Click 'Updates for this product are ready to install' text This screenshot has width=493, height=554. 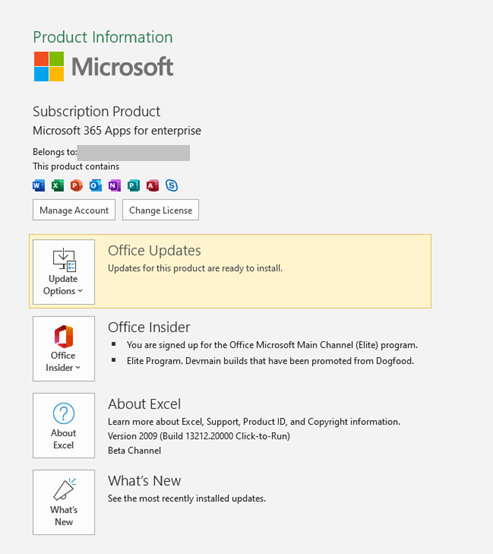click(x=195, y=268)
